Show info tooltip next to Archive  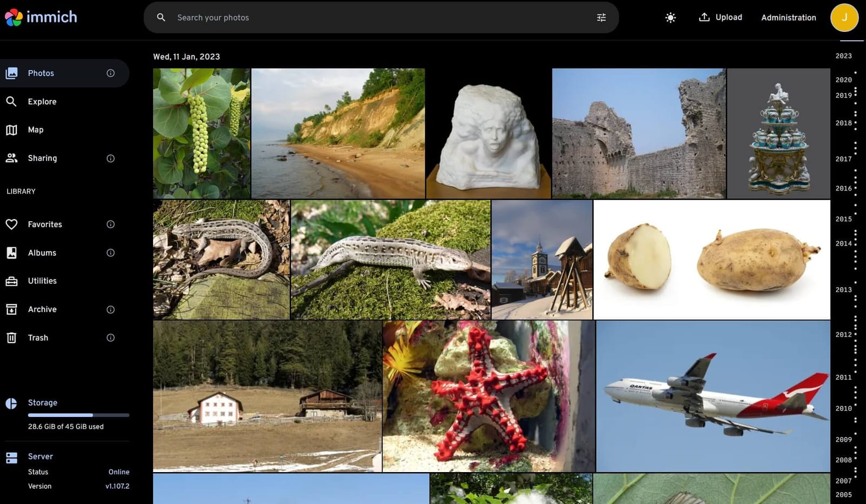coord(110,309)
